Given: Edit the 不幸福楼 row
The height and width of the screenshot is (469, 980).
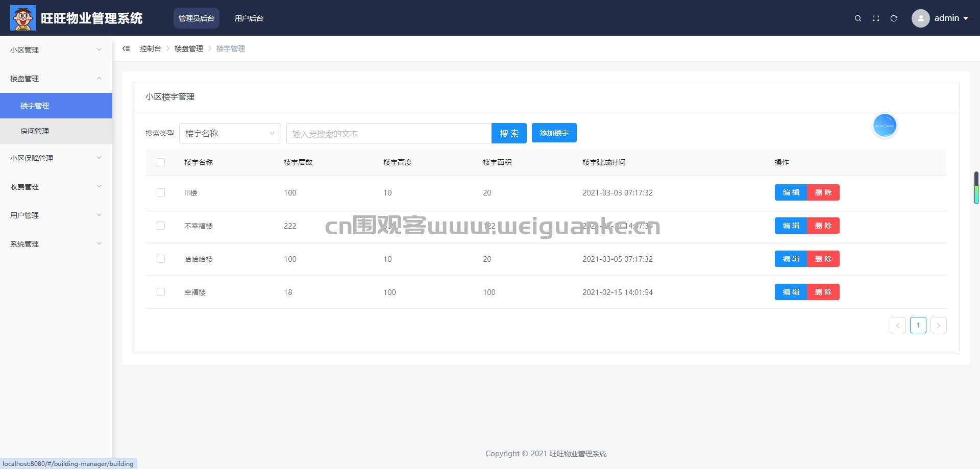Looking at the screenshot, I should pos(791,226).
